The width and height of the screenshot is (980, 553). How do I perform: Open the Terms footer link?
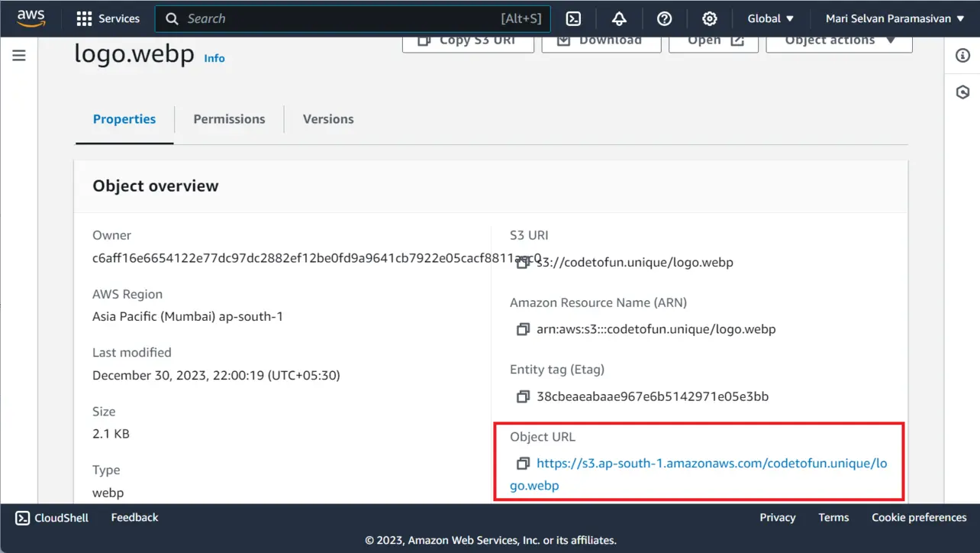click(833, 518)
